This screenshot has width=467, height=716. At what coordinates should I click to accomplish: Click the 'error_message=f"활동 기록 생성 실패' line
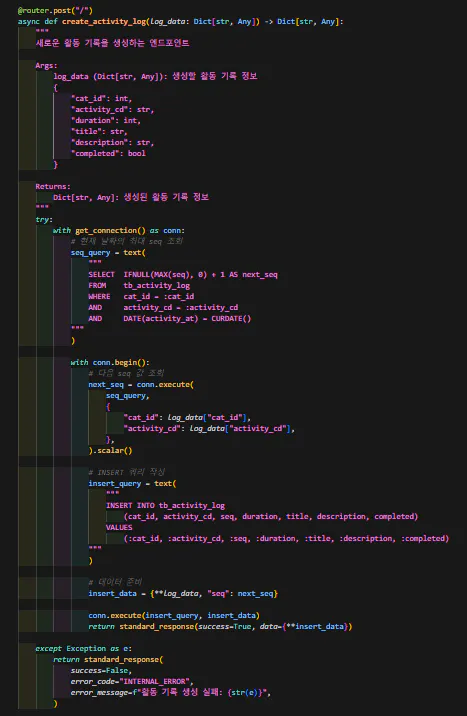(x=171, y=693)
